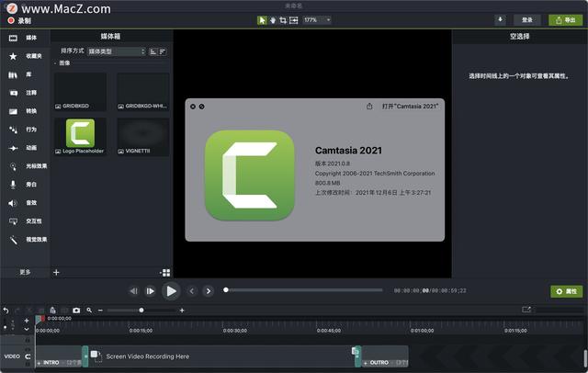Open the 媒体 media tab

click(x=25, y=38)
